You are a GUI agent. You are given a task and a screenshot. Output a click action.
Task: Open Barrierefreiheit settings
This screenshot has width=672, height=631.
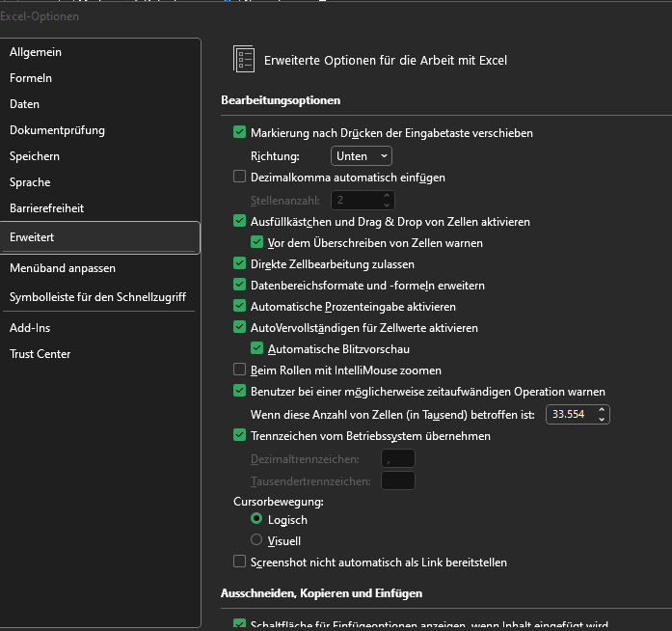[x=100, y=208]
